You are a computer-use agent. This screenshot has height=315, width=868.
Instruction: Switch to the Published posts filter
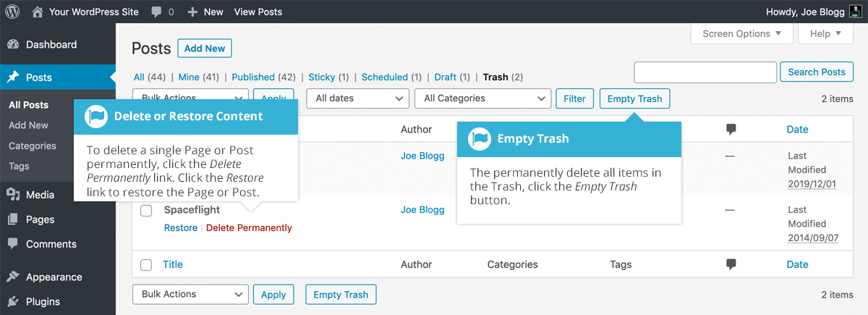[253, 77]
